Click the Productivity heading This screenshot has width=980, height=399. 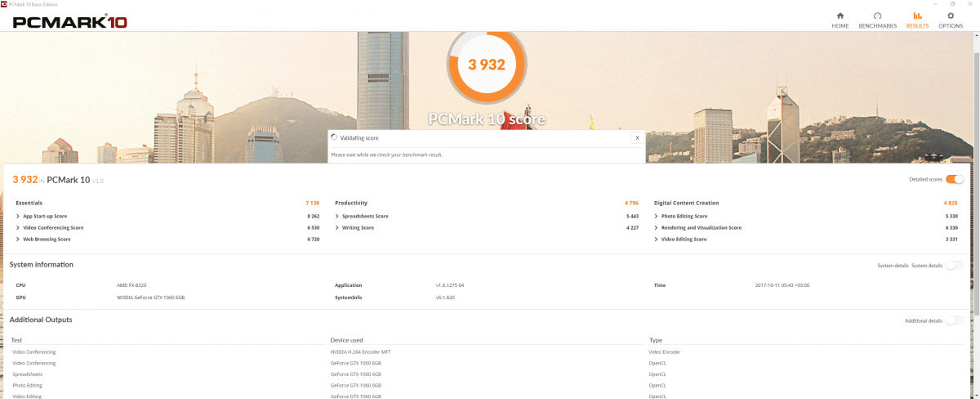point(351,203)
